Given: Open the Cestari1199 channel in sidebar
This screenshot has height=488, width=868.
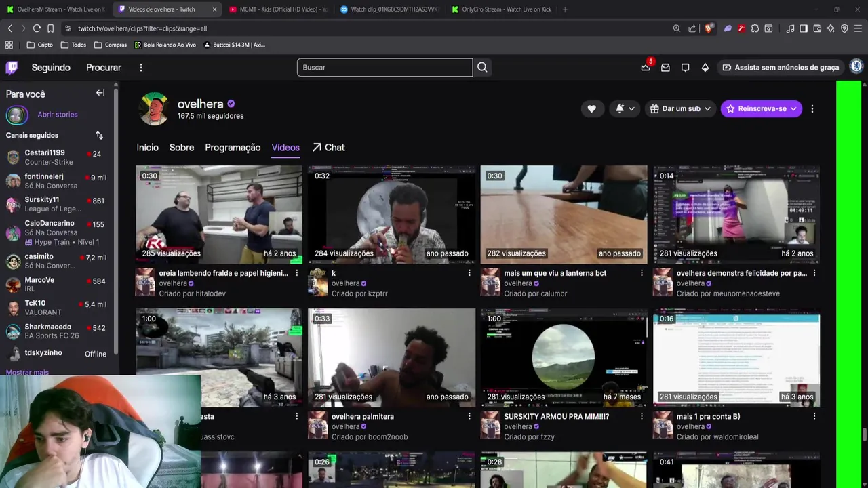Looking at the screenshot, I should (58, 157).
